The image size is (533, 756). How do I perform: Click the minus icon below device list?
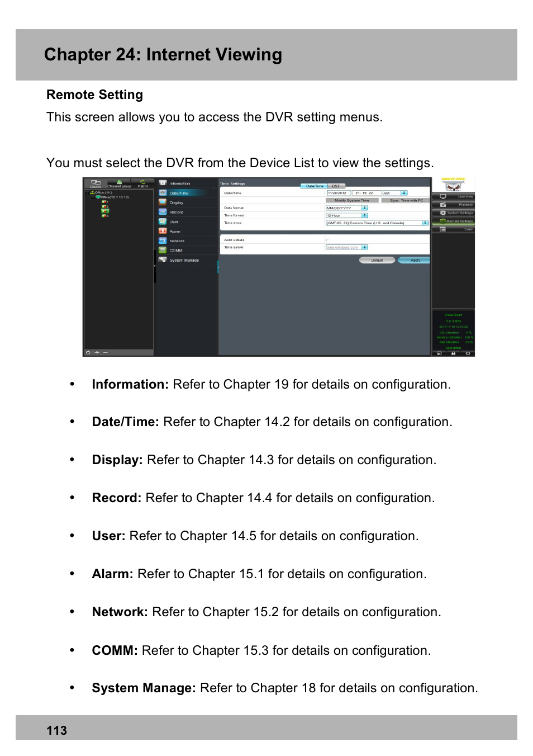tap(105, 352)
